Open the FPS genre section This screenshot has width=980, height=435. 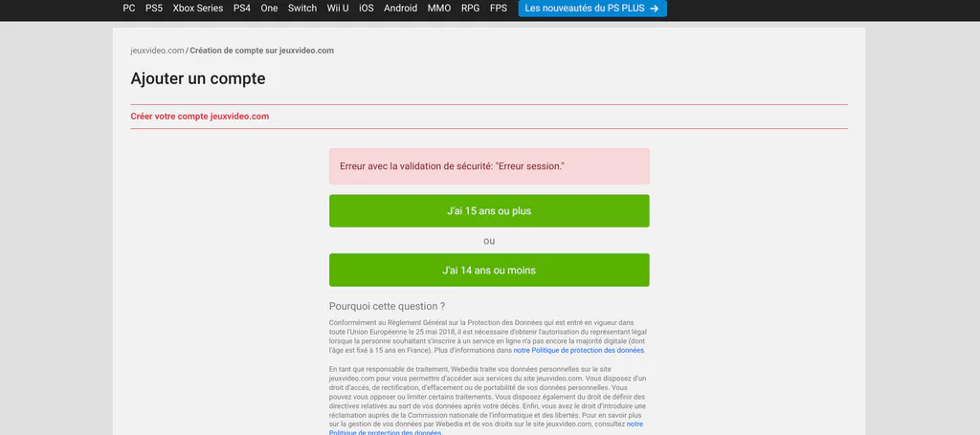click(499, 8)
